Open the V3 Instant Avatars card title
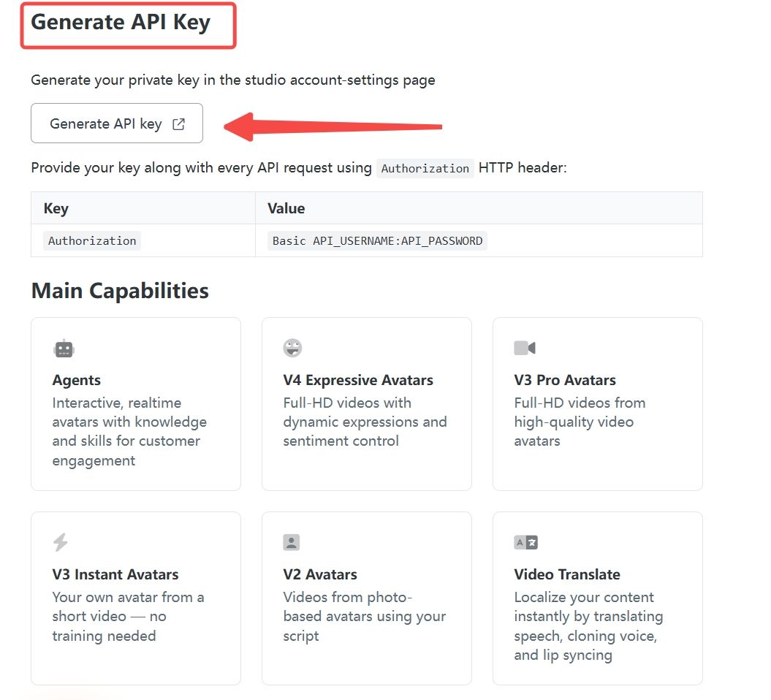This screenshot has height=700, width=771. 115,574
